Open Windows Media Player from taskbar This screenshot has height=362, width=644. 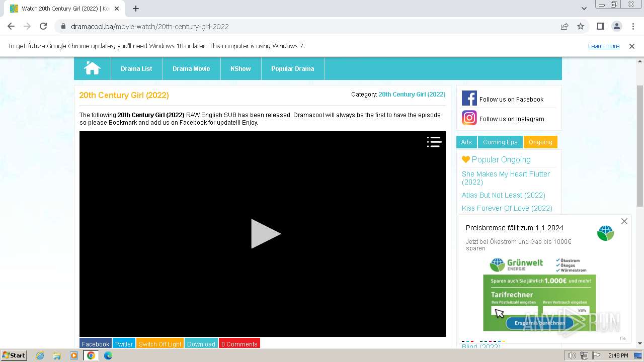coord(74,355)
